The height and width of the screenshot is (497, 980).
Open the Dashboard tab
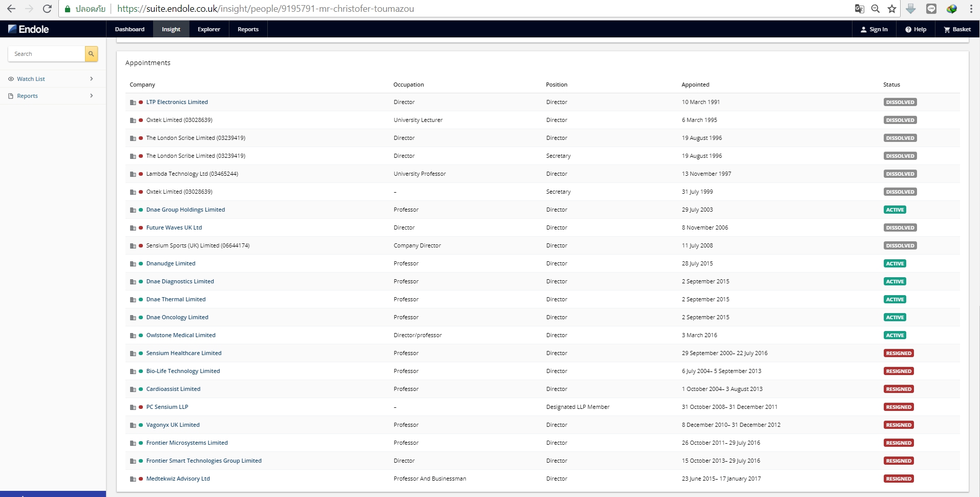[x=130, y=29]
